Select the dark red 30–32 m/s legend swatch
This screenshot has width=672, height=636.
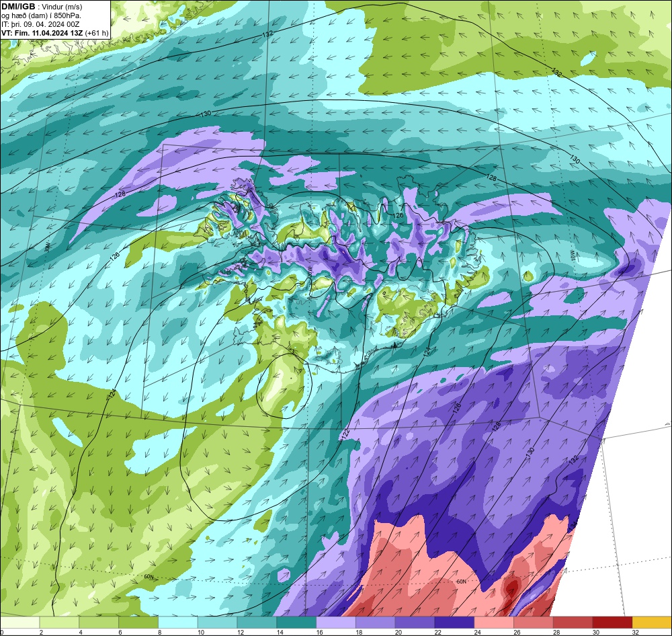tap(612, 622)
